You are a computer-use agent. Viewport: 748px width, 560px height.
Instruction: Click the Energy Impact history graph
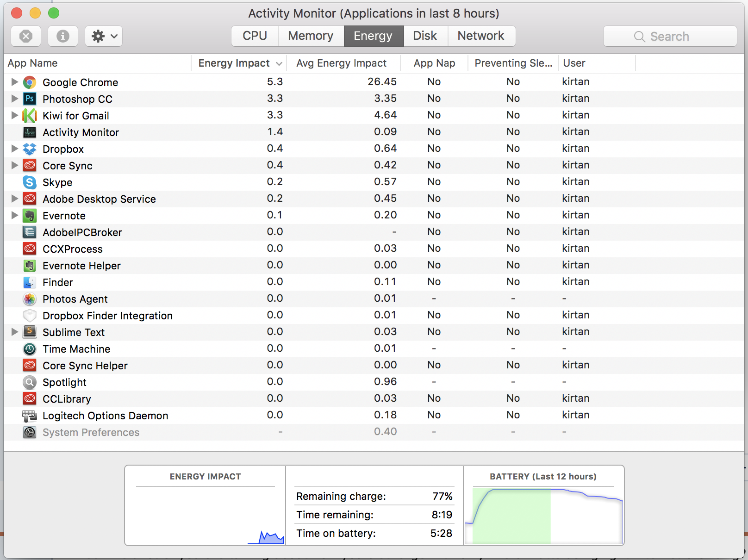[206, 516]
